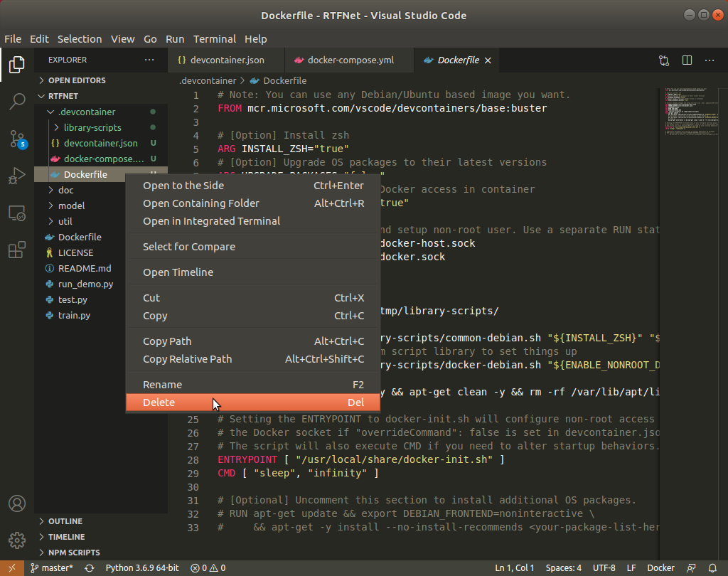Choose Copy Relative Path entry

[253, 359]
